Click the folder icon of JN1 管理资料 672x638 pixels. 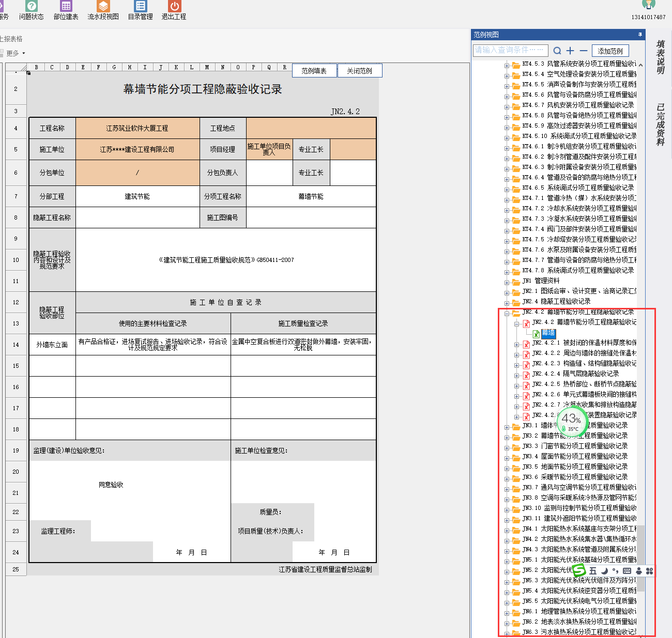(515, 282)
